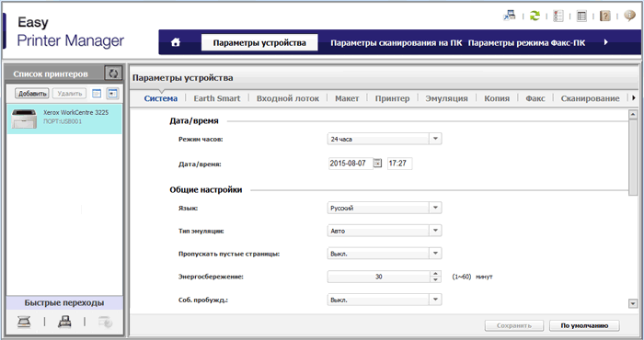Open the Принтер sub-tab
644x340 pixels.
392,98
